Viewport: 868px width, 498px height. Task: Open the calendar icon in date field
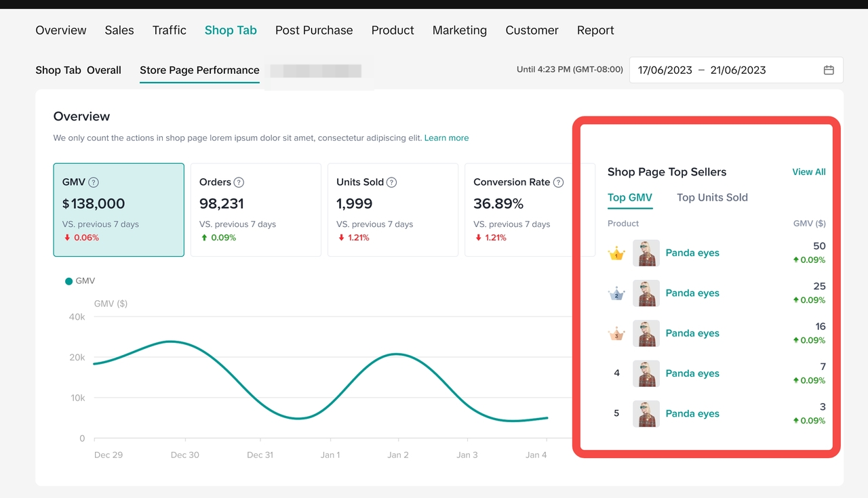829,70
